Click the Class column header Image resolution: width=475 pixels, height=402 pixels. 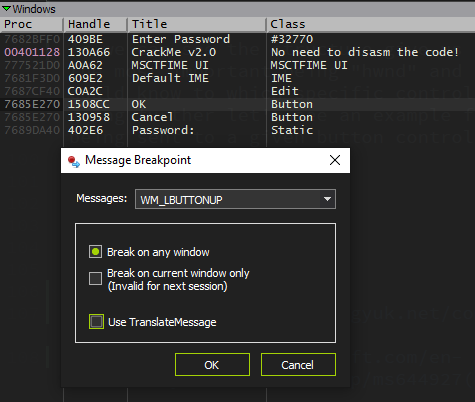[x=371, y=24]
